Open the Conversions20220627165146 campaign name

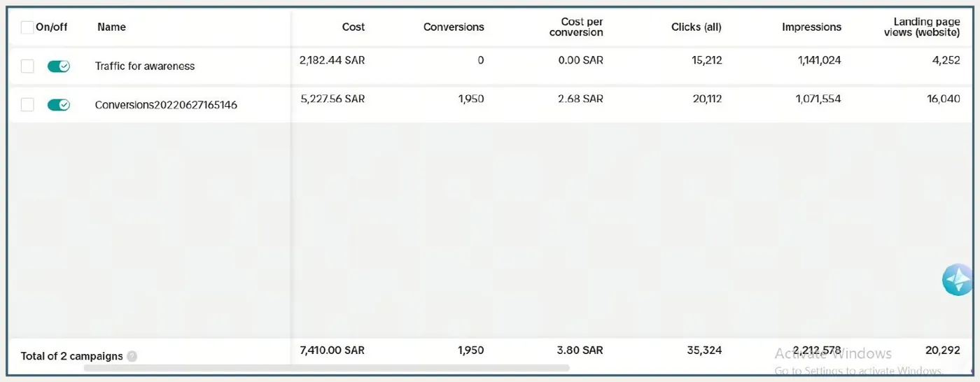166,105
